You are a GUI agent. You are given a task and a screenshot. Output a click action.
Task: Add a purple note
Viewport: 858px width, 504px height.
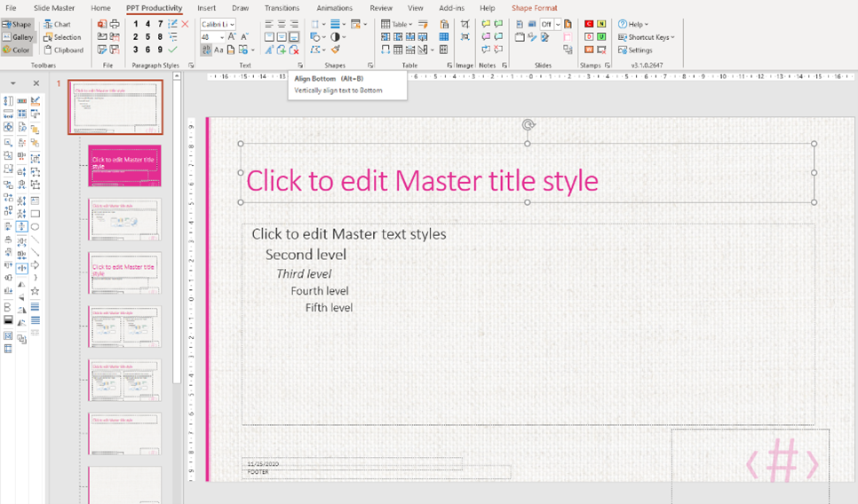tap(485, 36)
